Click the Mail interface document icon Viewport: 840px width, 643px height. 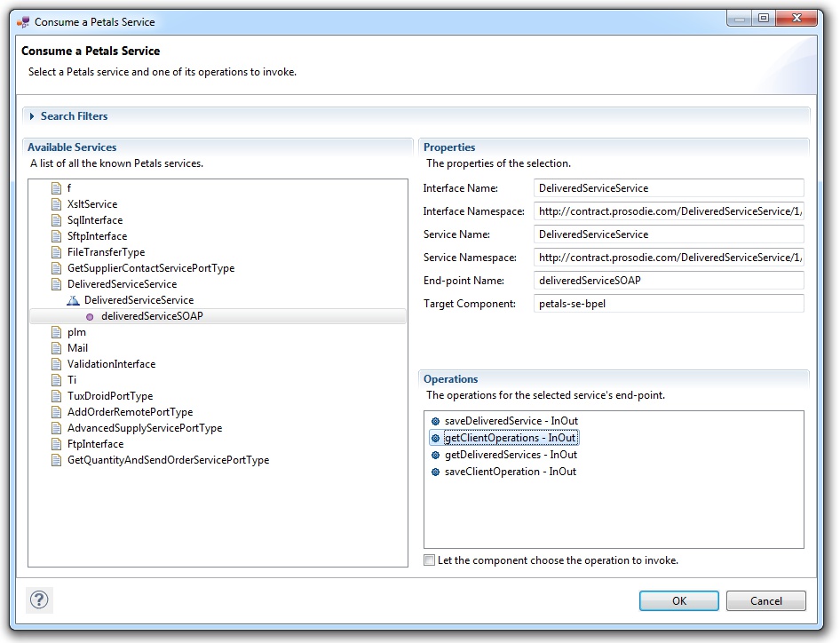pos(57,348)
